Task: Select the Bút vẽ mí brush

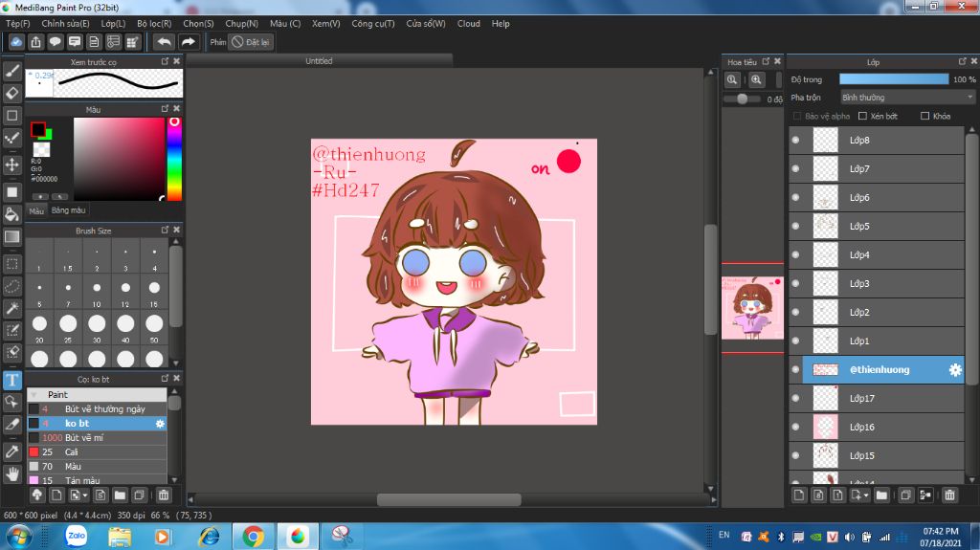Action: [x=84, y=437]
